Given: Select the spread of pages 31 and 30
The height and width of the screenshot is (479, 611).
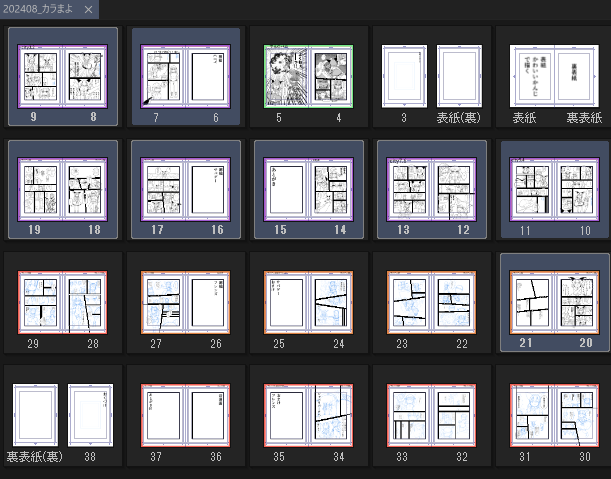Looking at the screenshot, I should click(554, 415).
